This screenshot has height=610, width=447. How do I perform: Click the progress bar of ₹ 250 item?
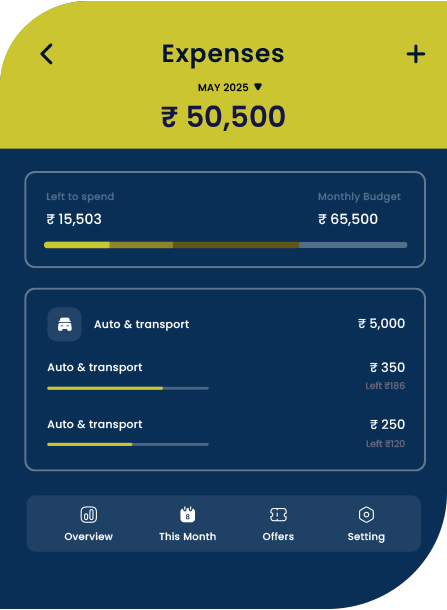point(128,444)
